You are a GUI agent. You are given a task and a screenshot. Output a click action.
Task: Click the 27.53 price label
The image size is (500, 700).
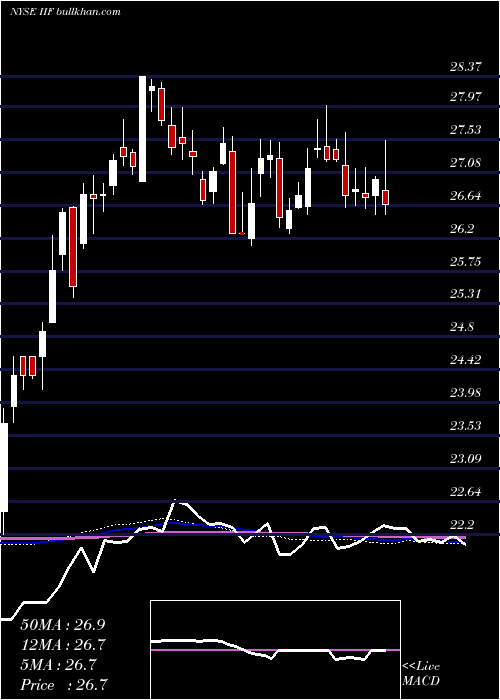point(466,130)
